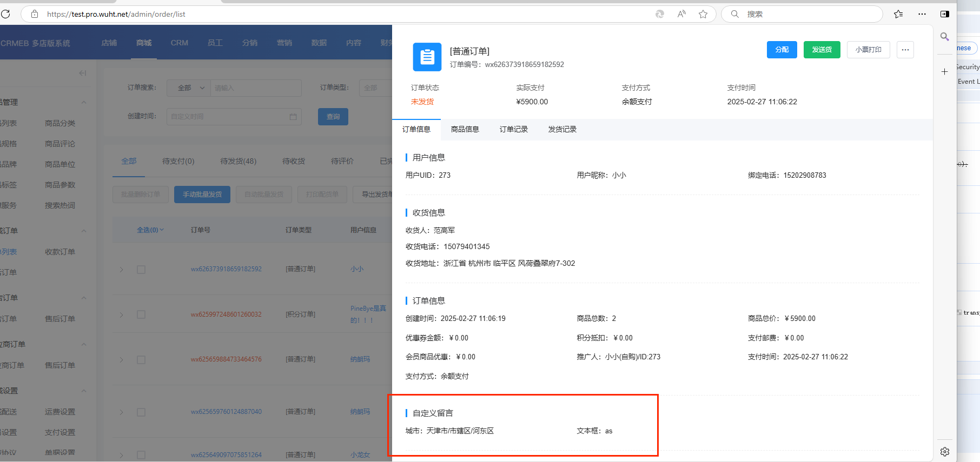Click the browser refresh icon
The height and width of the screenshot is (462, 980).
pos(5,14)
